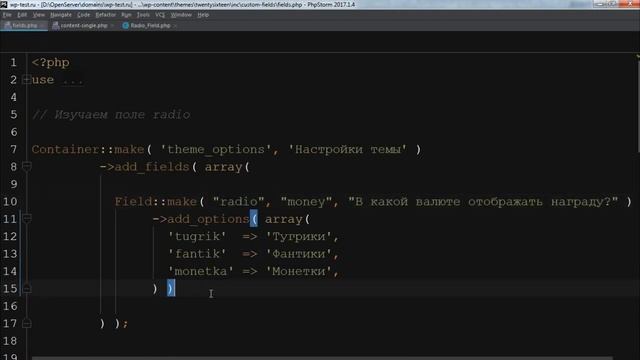Close the PhpStorm window
The image size is (640, 360).
629,4
